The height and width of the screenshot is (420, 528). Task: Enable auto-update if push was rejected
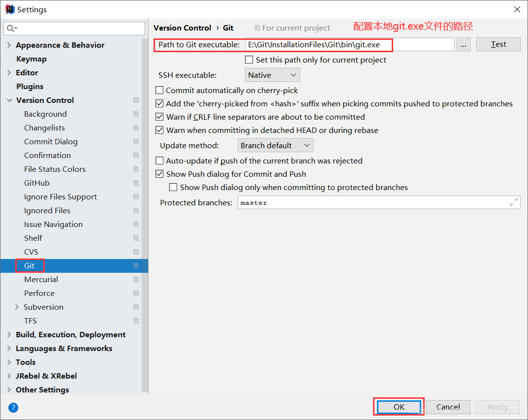tap(159, 161)
